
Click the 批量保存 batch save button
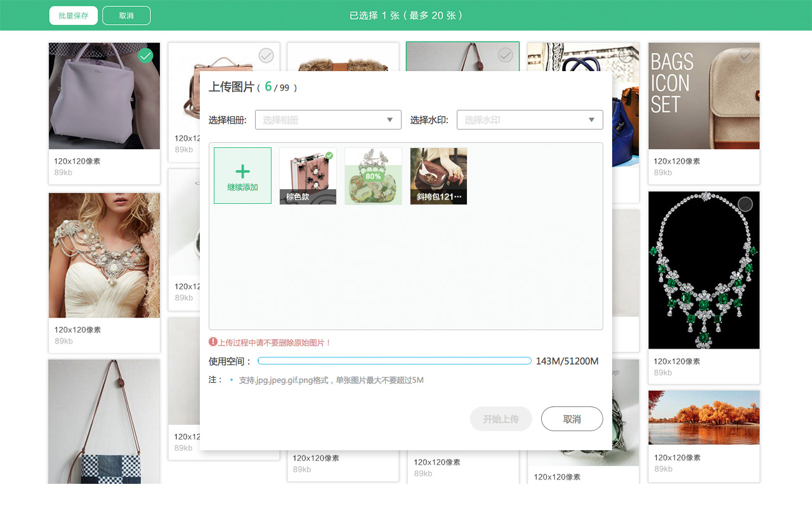tap(73, 15)
